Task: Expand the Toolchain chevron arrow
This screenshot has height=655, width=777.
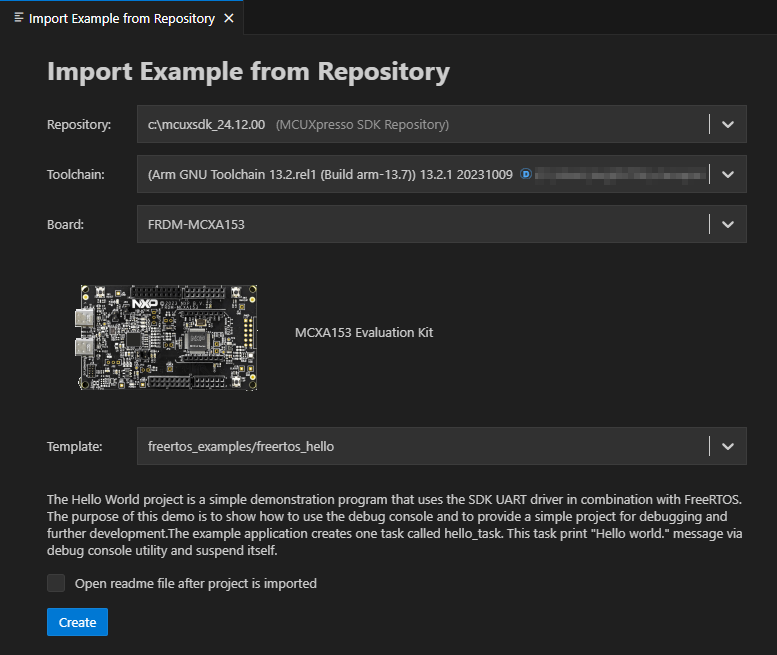Action: (728, 174)
